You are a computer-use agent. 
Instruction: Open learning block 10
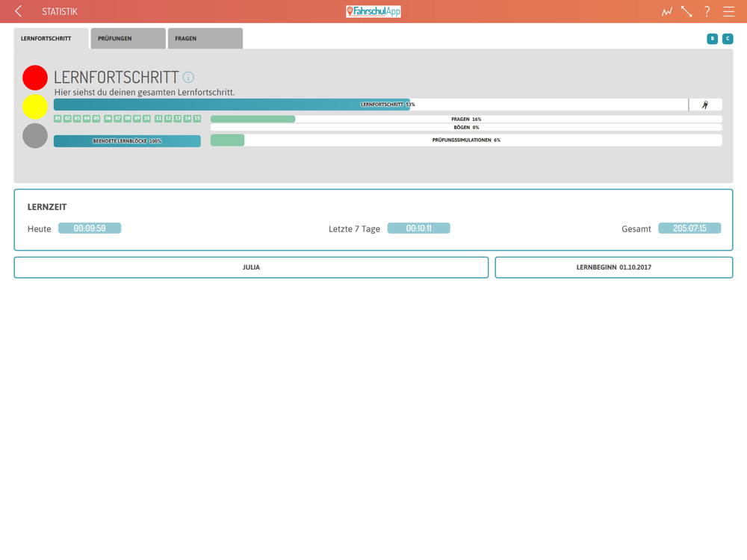point(146,119)
